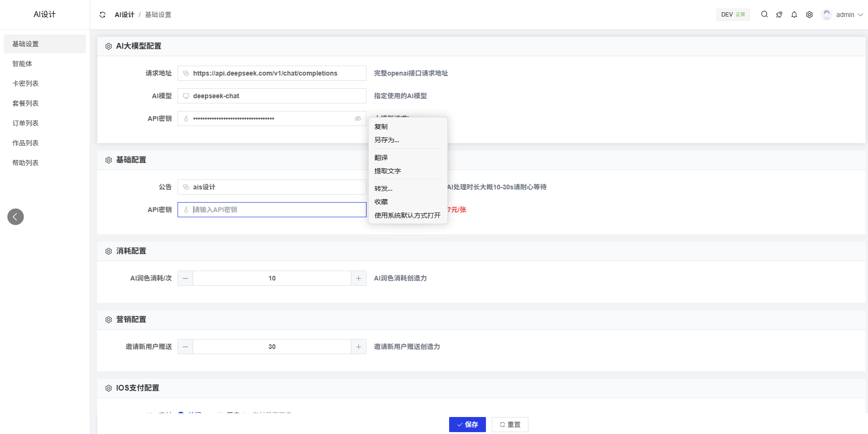Viewport: 868px width, 434px height.
Task: Focus the AI模型 input field
Action: (276, 96)
